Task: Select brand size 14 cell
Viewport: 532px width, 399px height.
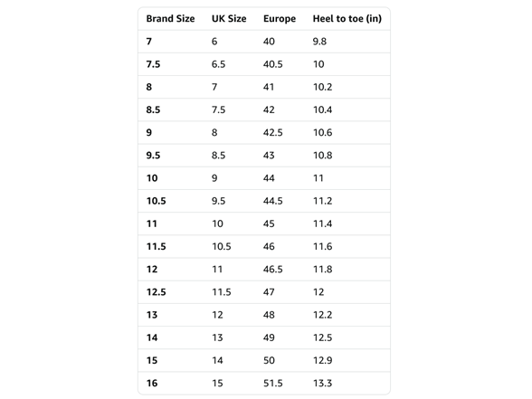Action: (152, 337)
